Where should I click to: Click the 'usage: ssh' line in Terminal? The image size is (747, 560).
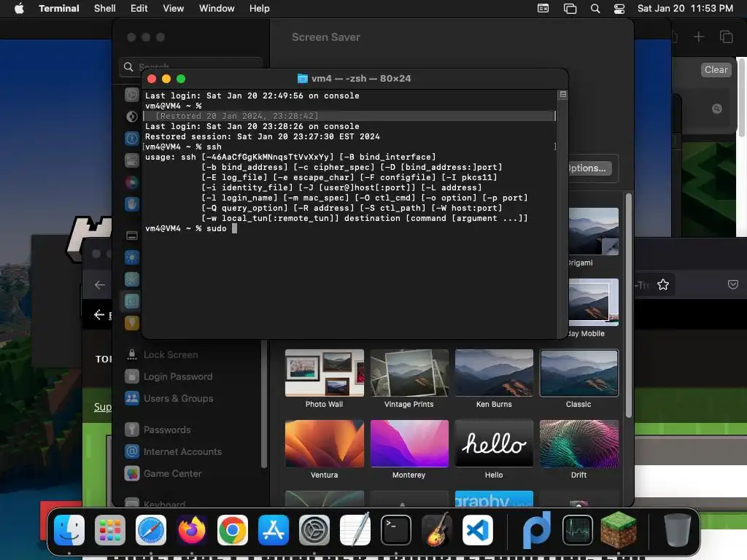pos(290,157)
